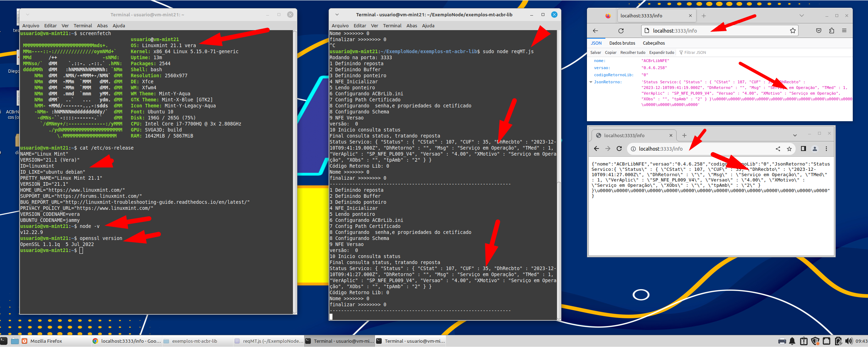Switch to Dados brutos tab
Screen dimensions: 868x347
click(622, 43)
